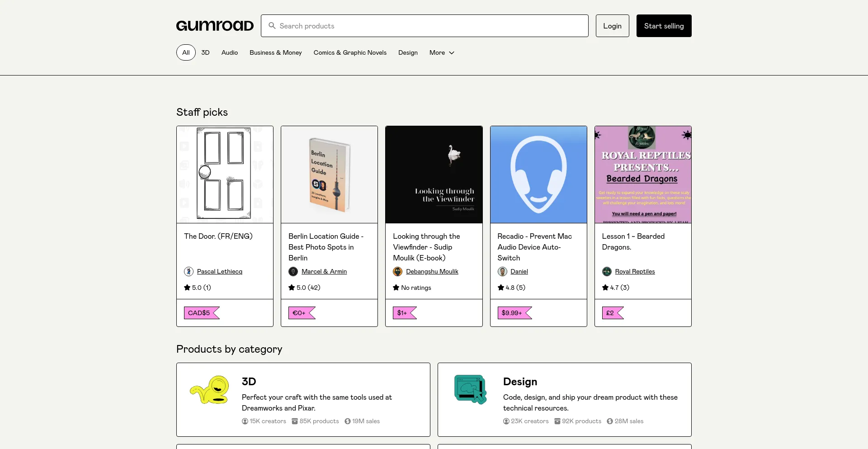This screenshot has height=449, width=868.
Task: Expand the More categories dropdown
Action: [x=442, y=52]
